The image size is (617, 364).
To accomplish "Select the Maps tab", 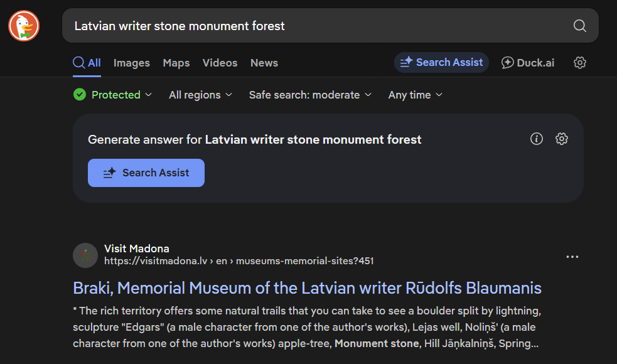I will tap(176, 63).
